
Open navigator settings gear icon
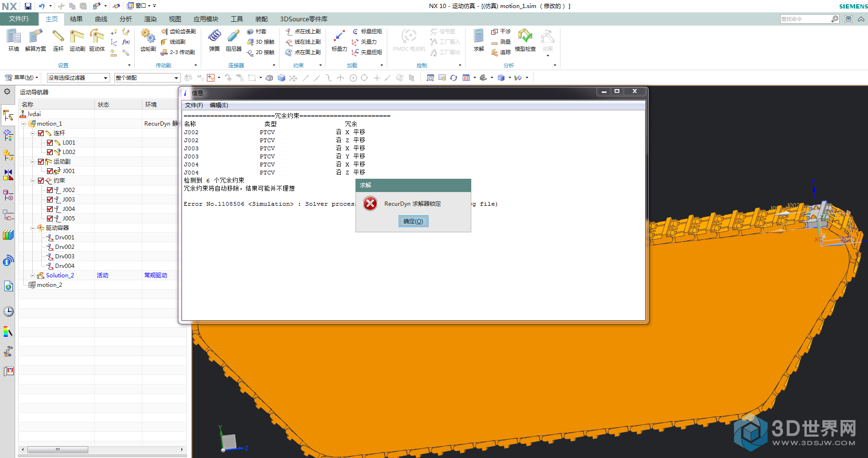(7, 92)
